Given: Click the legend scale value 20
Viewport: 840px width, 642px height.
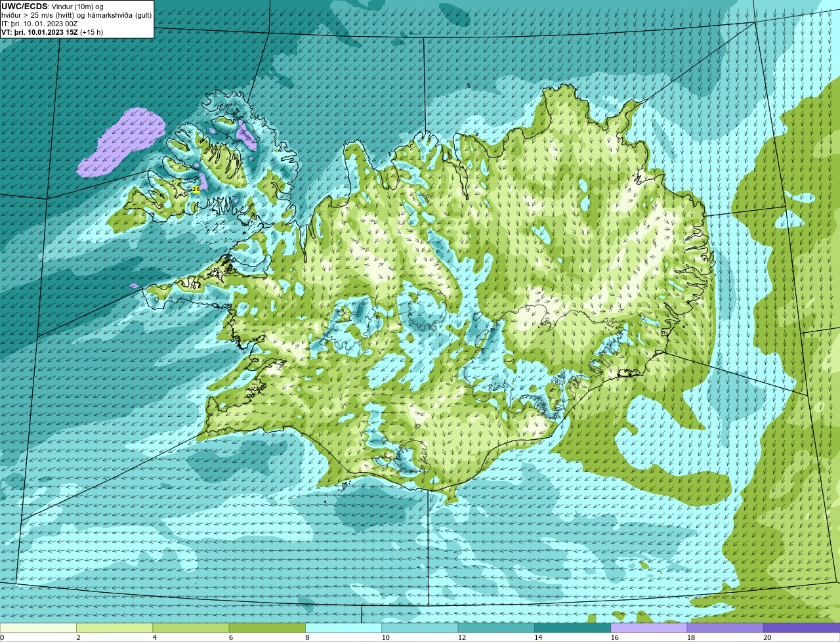Looking at the screenshot, I should tap(767, 637).
